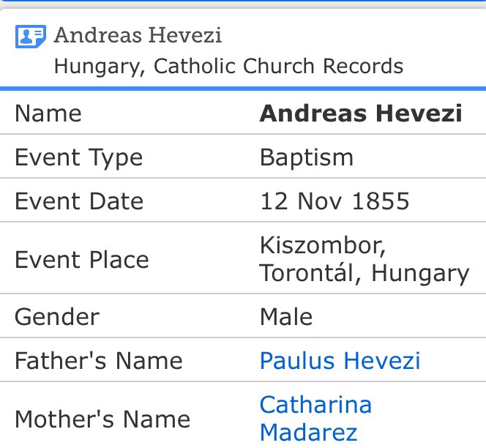486x448 pixels.
Task: Click the blue divider line under the header
Action: click(243, 89)
